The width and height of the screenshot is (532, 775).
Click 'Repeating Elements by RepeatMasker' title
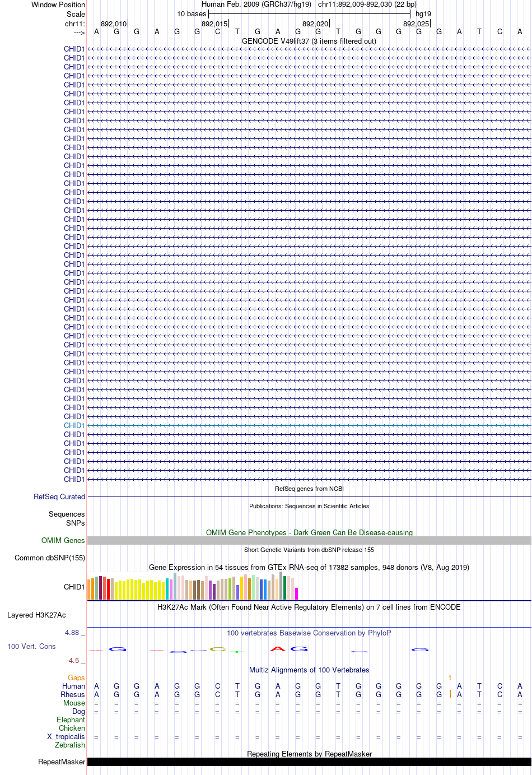[309, 754]
